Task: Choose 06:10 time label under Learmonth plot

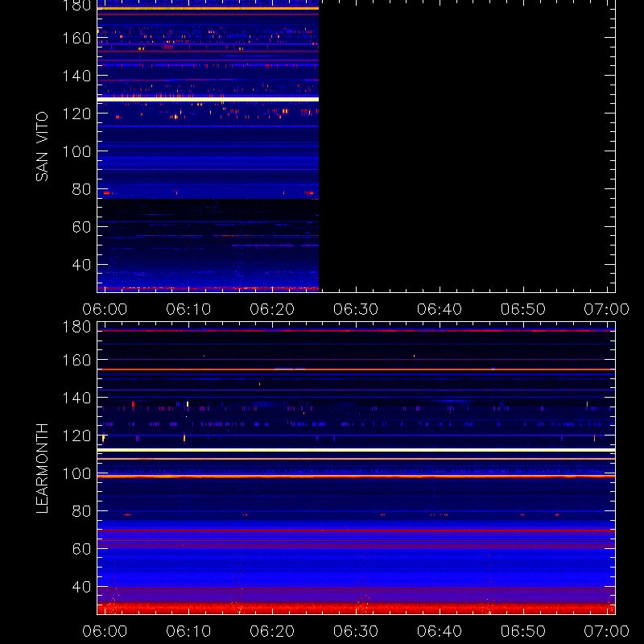Action: (x=188, y=631)
